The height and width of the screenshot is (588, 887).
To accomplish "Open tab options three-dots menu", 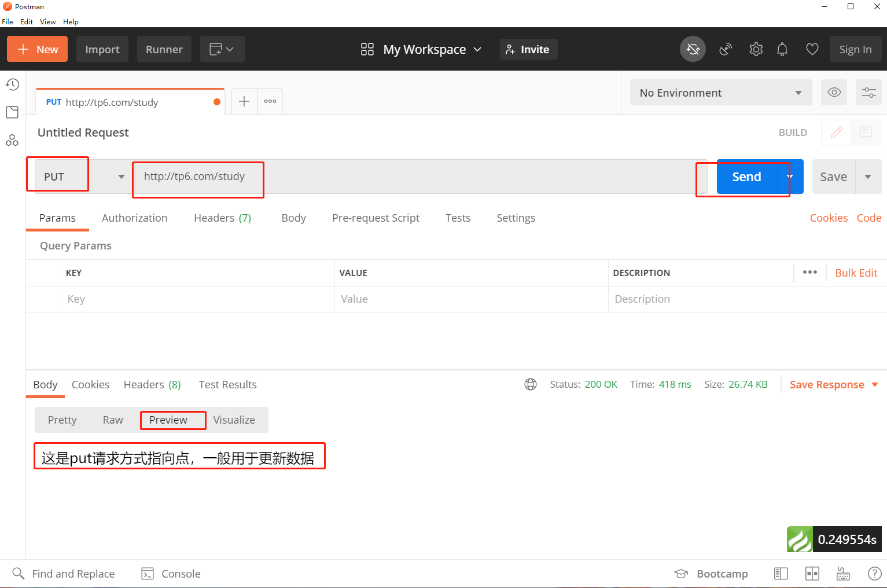I will pyautogui.click(x=270, y=101).
